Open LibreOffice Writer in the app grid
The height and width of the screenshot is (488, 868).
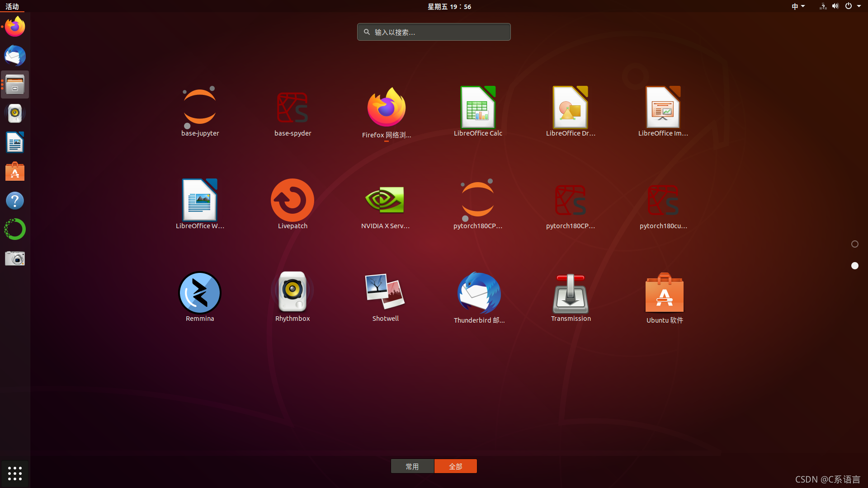pos(200,204)
